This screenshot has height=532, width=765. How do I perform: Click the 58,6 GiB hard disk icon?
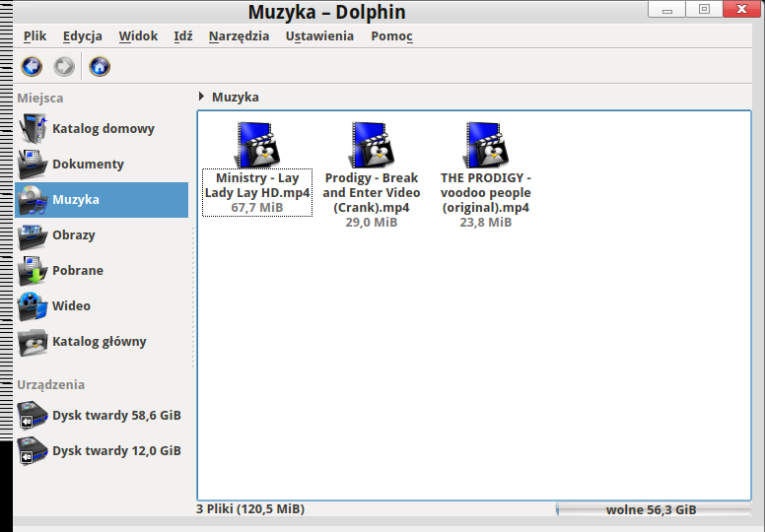pos(33,416)
